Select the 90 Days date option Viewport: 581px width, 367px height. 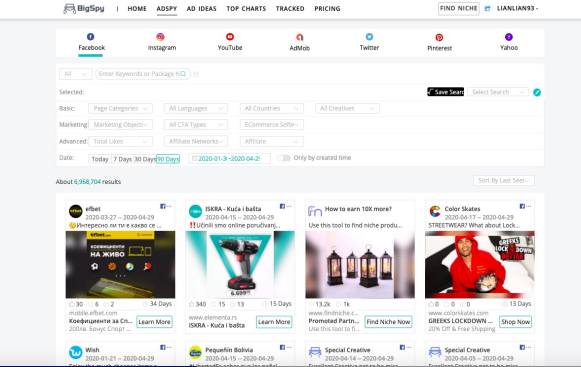click(167, 159)
